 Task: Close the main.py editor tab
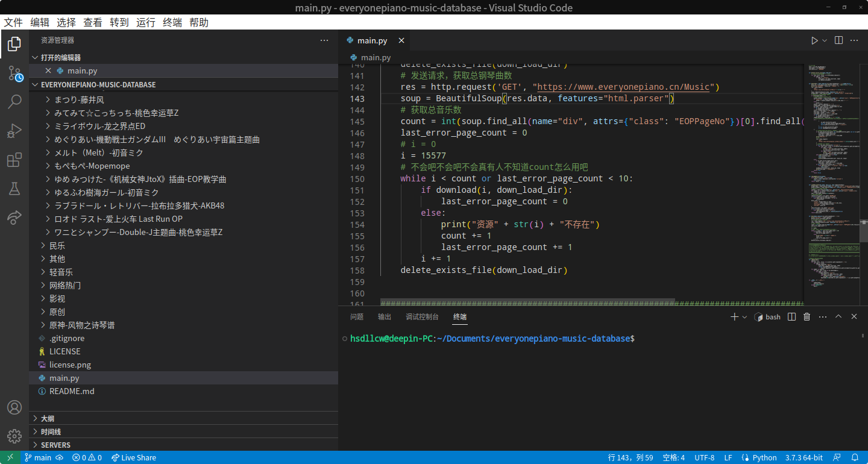point(401,40)
